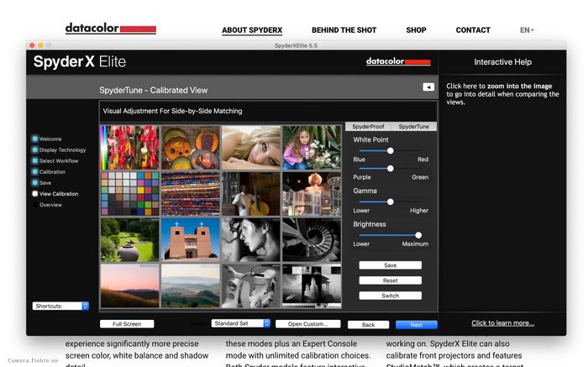Click the Full Screen button
The image size is (588, 367).
point(127,324)
